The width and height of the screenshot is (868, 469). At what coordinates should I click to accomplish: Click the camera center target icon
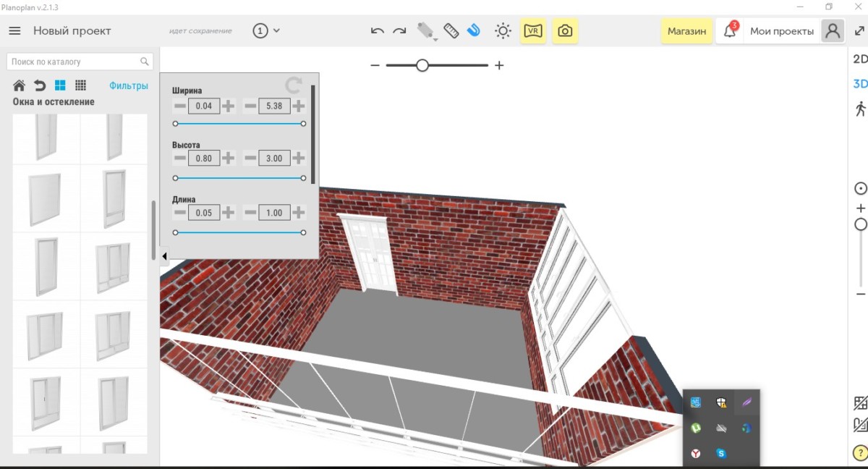(x=860, y=188)
